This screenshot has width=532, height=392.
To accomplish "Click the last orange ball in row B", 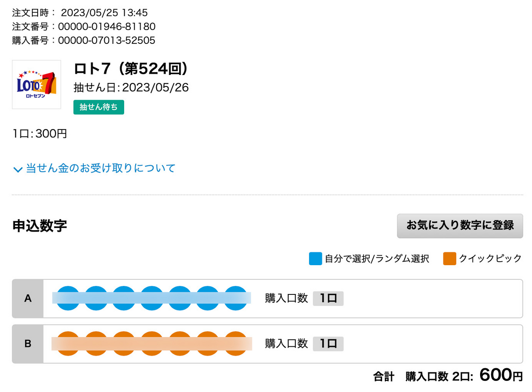I will point(236,344).
